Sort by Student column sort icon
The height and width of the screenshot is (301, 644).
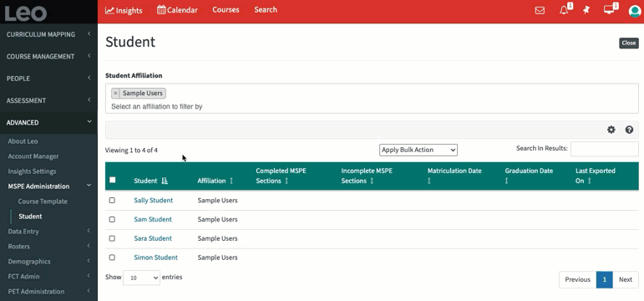point(165,181)
